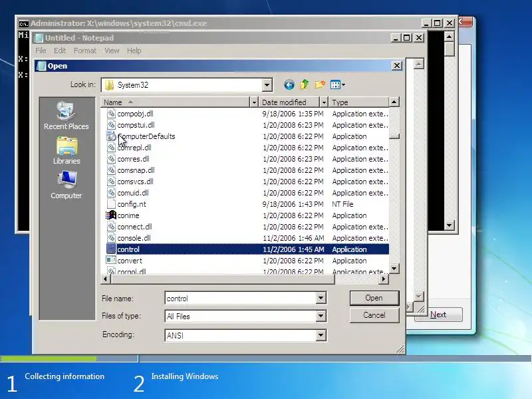Sort by the Name column header

[175, 102]
